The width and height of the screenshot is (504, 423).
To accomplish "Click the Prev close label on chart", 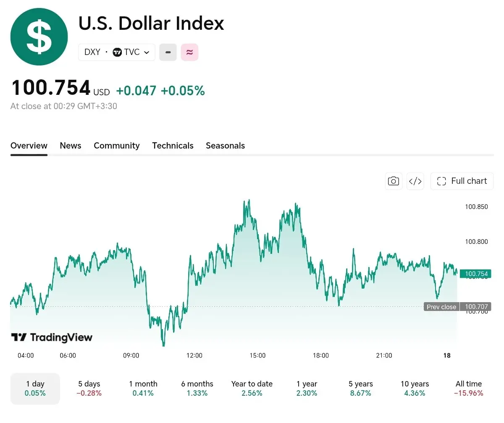I will 441,307.
